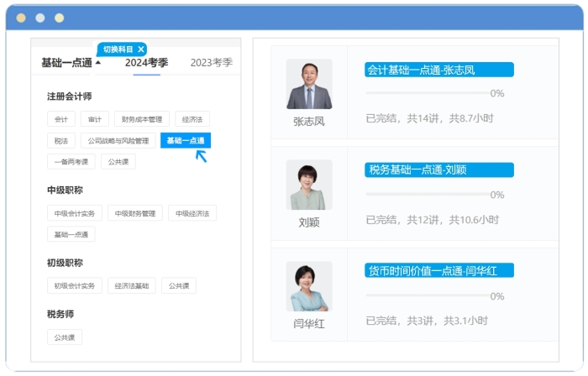Viewport: 588px width, 376px height.
Task: Open the 会计基础一点通-张志凤 course title
Action: (439, 70)
